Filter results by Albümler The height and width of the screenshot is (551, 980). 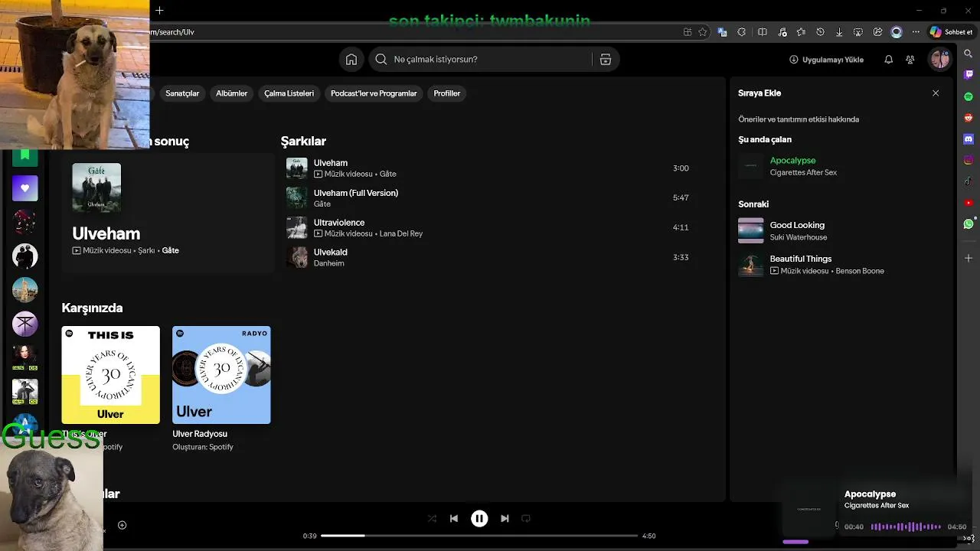[231, 93]
